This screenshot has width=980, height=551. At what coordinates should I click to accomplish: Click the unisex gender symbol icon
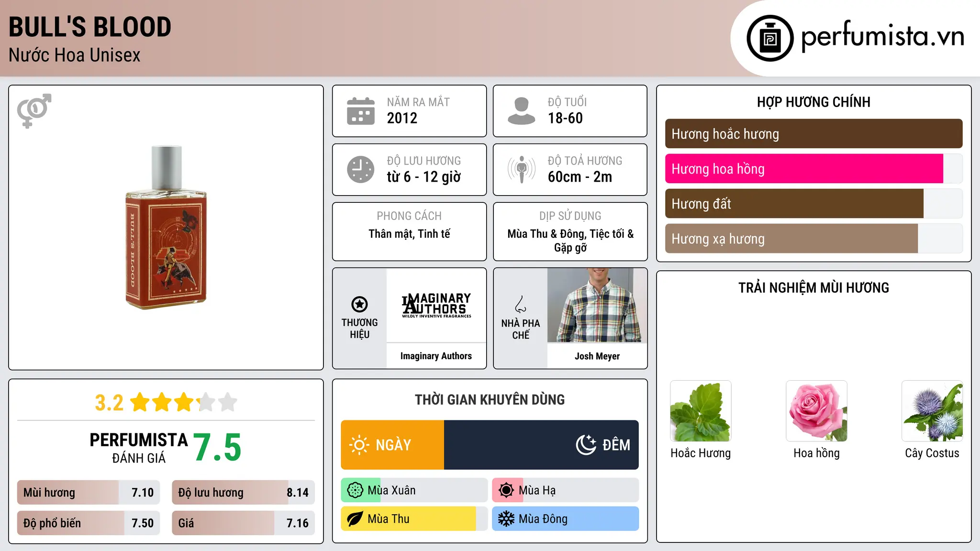pyautogui.click(x=34, y=110)
